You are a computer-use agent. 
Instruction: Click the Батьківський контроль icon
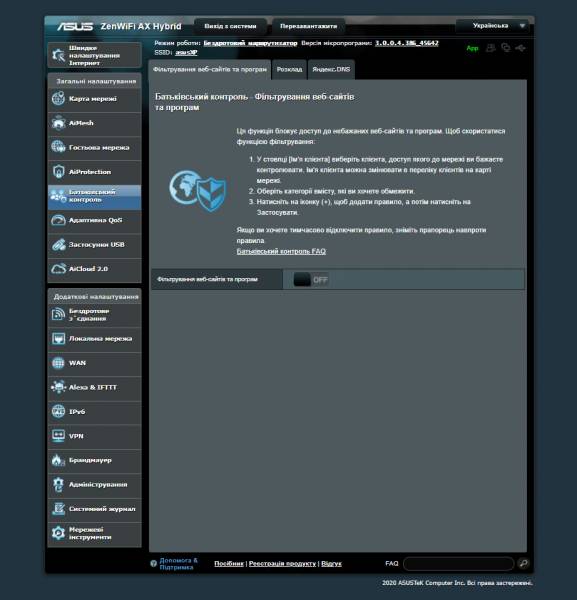coord(59,196)
